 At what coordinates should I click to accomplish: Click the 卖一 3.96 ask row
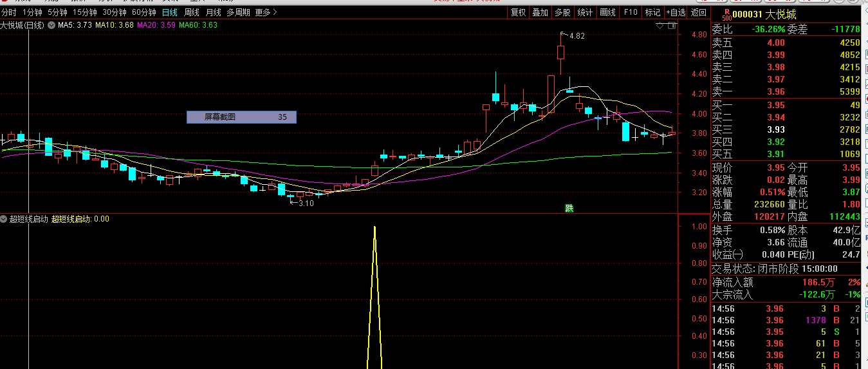coord(786,92)
